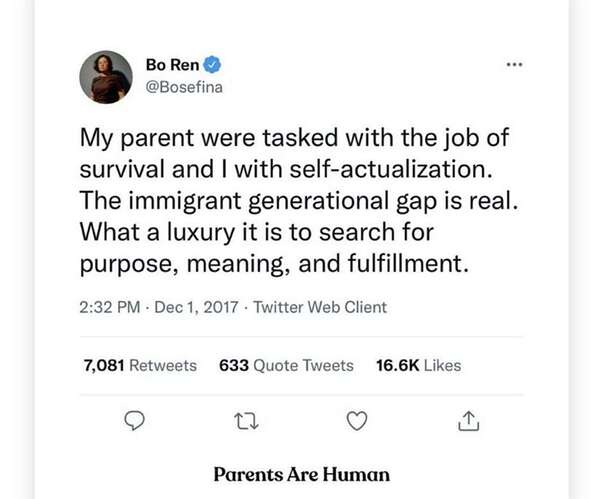604x499 pixels.
Task: Click the "immigrant generational gap" sentence
Action: point(299,201)
